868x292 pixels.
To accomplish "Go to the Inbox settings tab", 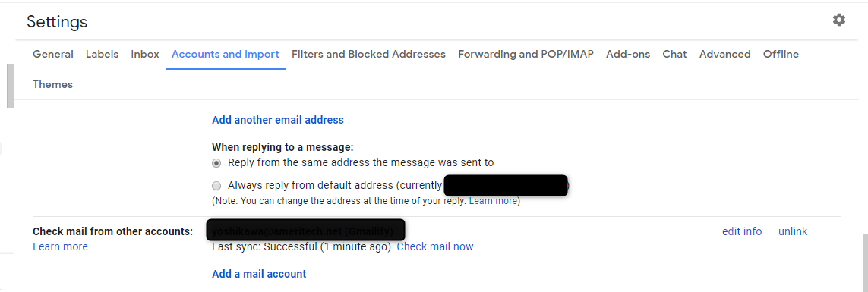I will point(145,54).
